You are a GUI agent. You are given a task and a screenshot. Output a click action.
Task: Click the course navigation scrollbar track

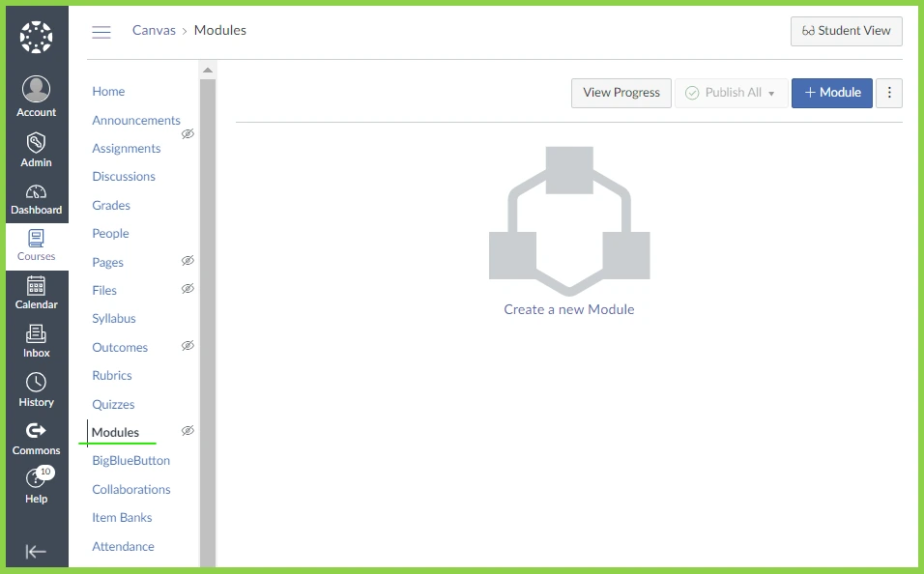coord(208,323)
